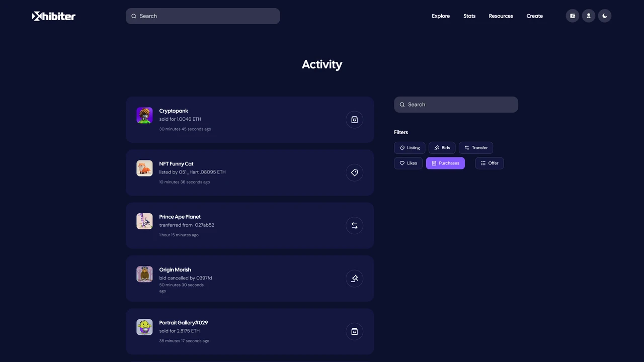Open Prince Ape Planet thumbnail
The height and width of the screenshot is (362, 644).
pyautogui.click(x=144, y=221)
